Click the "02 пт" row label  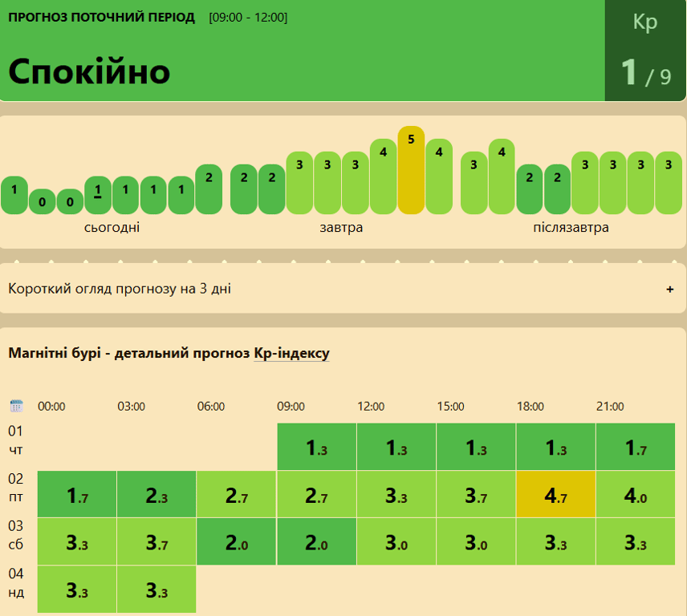[x=15, y=488]
